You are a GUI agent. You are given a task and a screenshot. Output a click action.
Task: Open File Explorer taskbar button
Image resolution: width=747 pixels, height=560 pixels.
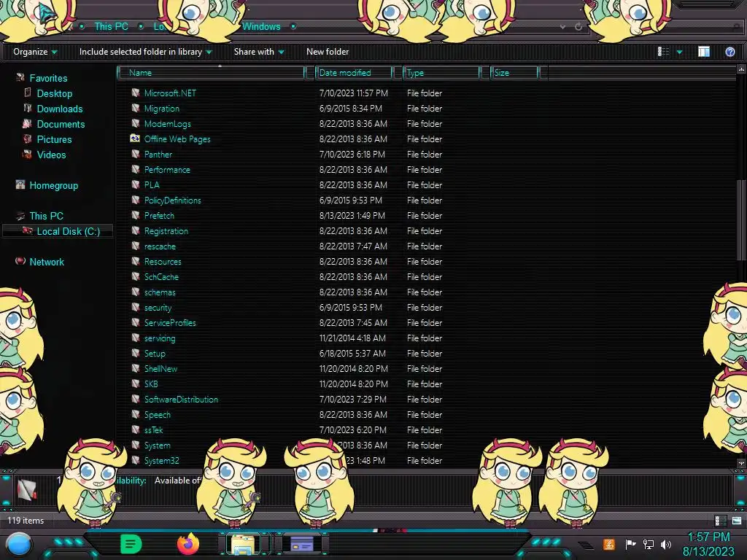(243, 544)
